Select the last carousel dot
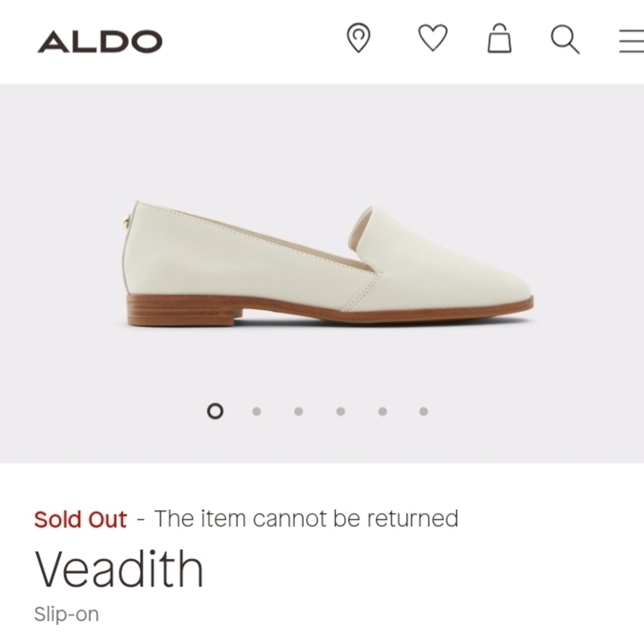The width and height of the screenshot is (644, 644). (x=422, y=410)
